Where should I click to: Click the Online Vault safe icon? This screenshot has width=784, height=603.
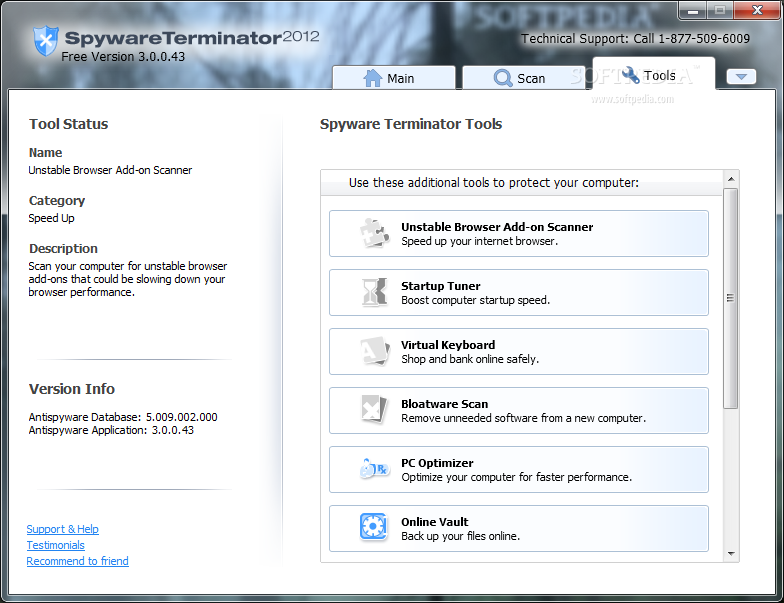[374, 527]
